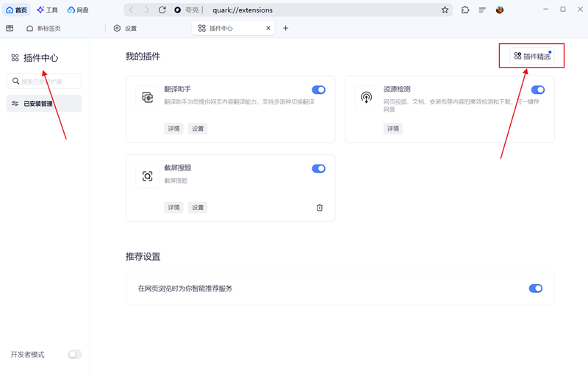Click the 推荐设置 heading
Viewport: 588px width, 376px height.
pos(143,256)
